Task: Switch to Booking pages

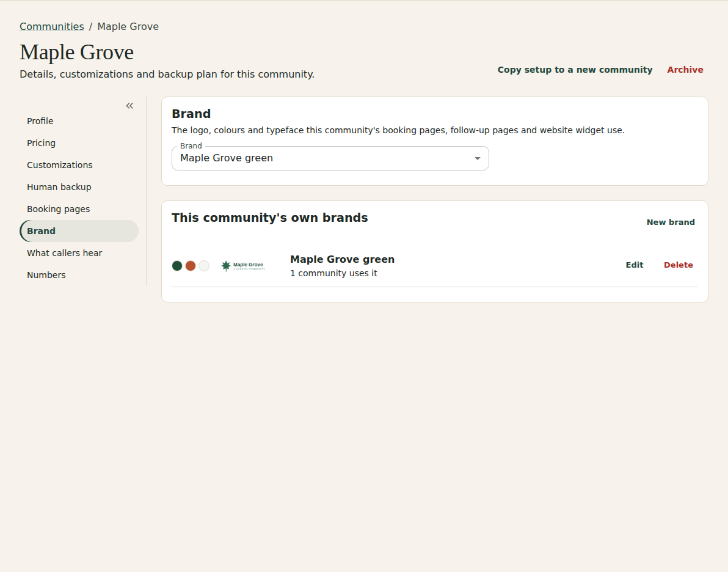Action: coord(79,209)
